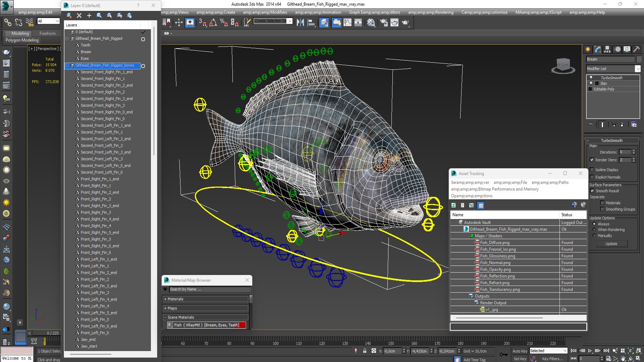Click the Auto Key button

pos(520,351)
